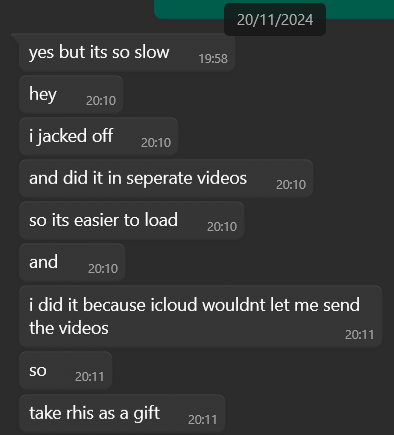Screen dimensions: 394x435
Task: Select the "so its easier to load" message
Action: [132, 220]
